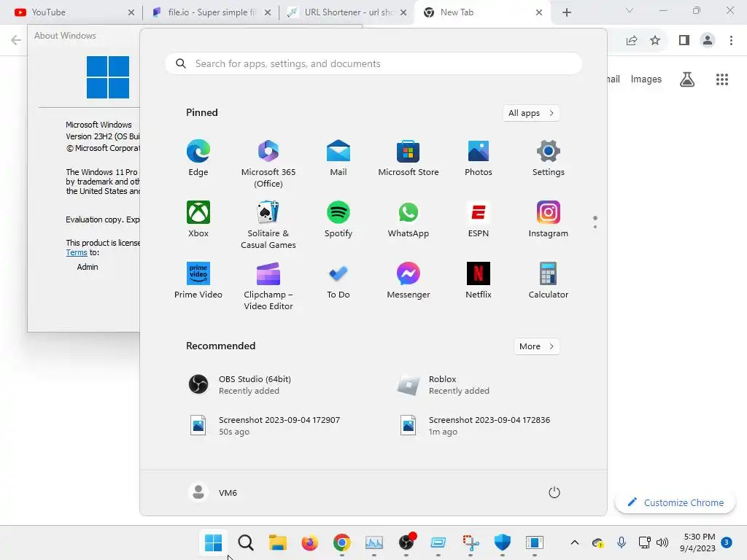
Task: Open the WhatsApp pinned app
Action: click(x=409, y=219)
